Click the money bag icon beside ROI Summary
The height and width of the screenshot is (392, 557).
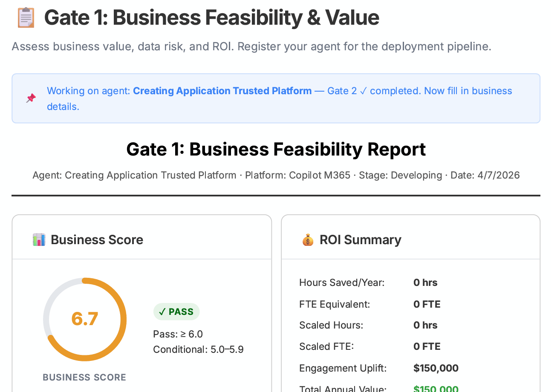coord(308,240)
